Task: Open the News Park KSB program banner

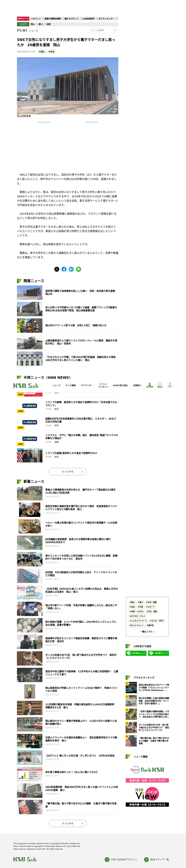Action: 147,772
